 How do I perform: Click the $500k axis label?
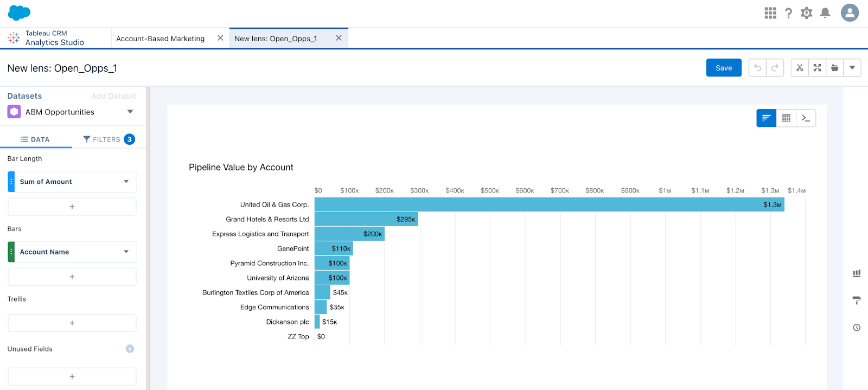click(490, 190)
